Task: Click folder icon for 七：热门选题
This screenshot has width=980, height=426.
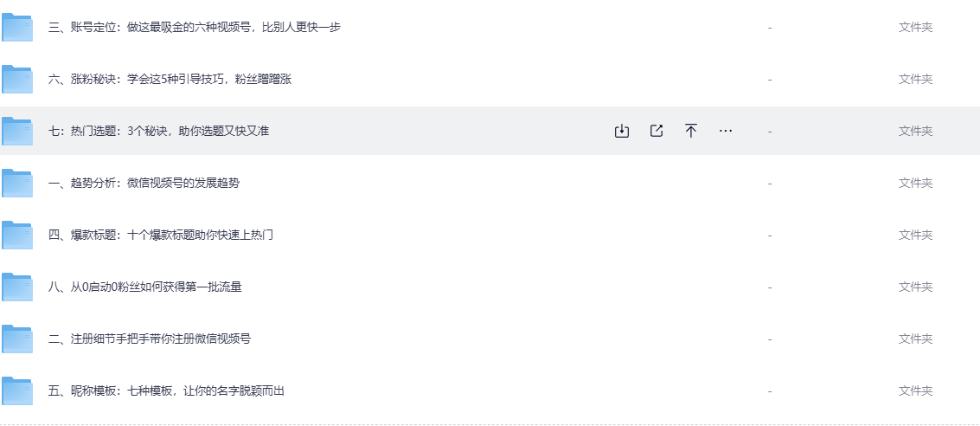Action: [x=17, y=132]
